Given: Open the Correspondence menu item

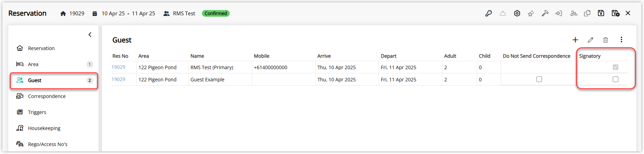Looking at the screenshot, I should (46, 96).
